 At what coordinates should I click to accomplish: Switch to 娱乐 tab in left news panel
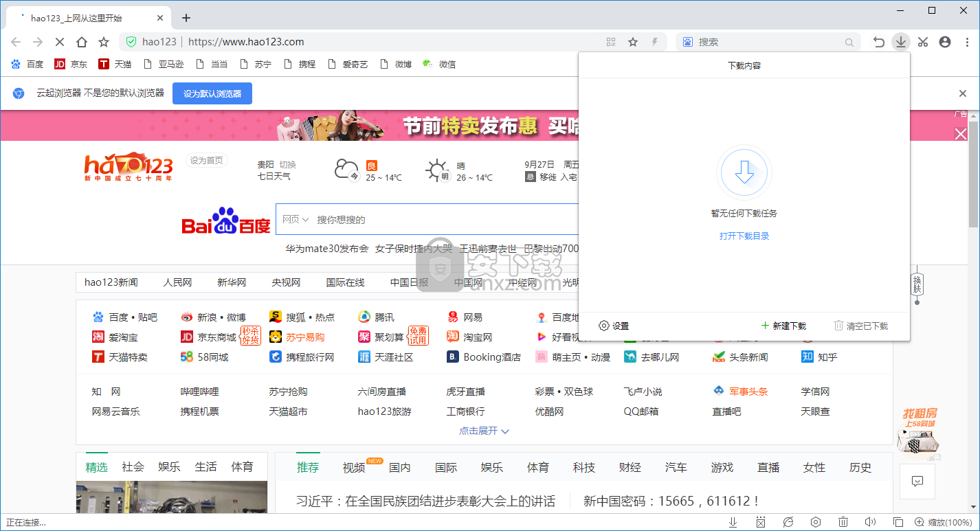pyautogui.click(x=170, y=467)
